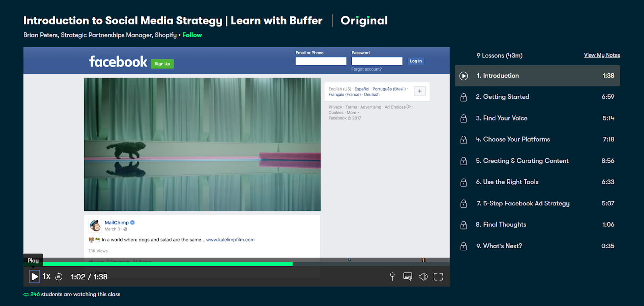
Task: Click the lock icon beside Find Your Voice
Action: pos(464,119)
